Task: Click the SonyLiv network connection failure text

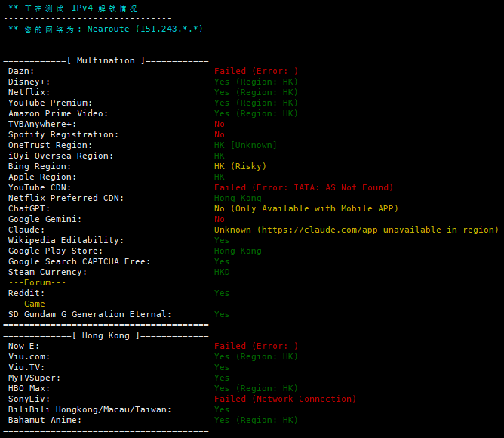Action: click(x=284, y=399)
